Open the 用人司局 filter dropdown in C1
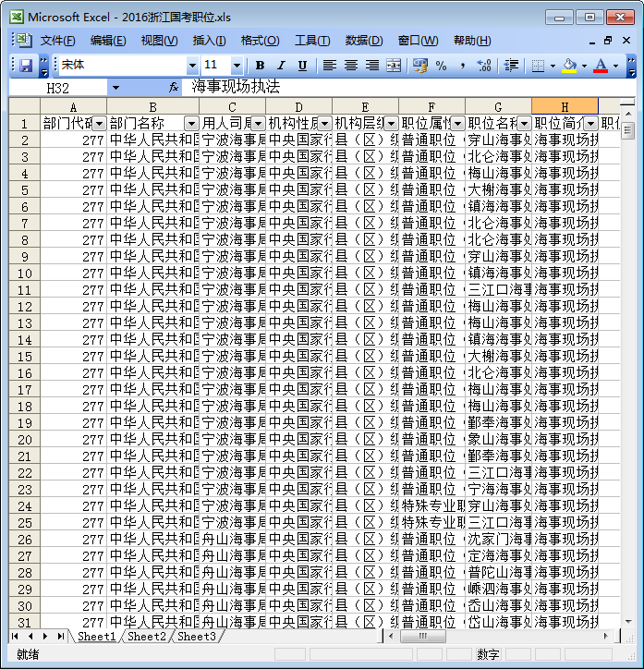The height and width of the screenshot is (669, 644). (258, 124)
